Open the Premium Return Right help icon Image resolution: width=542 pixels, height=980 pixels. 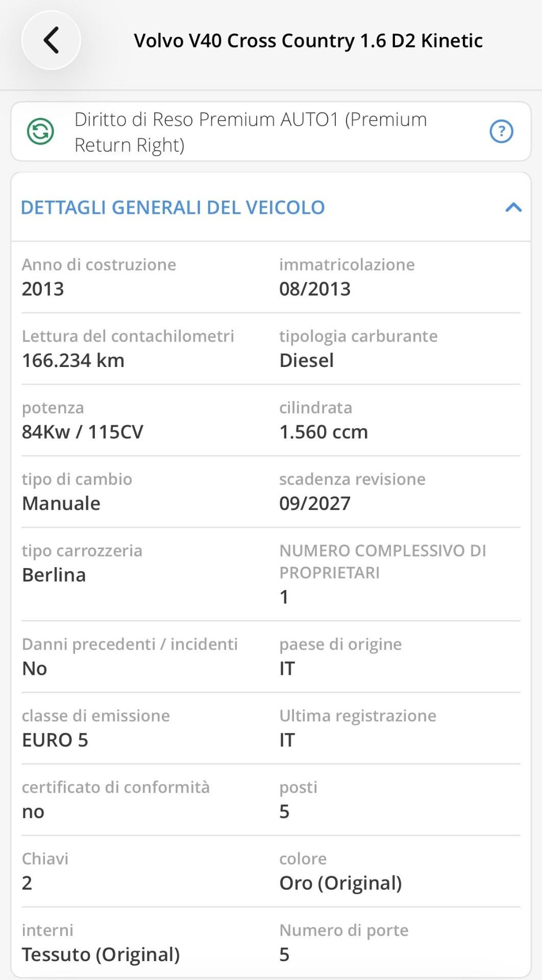[501, 132]
